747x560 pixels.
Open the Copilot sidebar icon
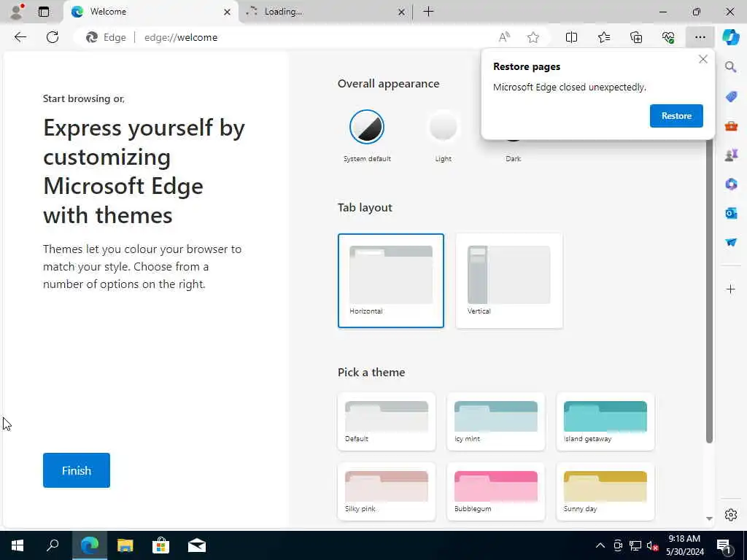point(730,37)
